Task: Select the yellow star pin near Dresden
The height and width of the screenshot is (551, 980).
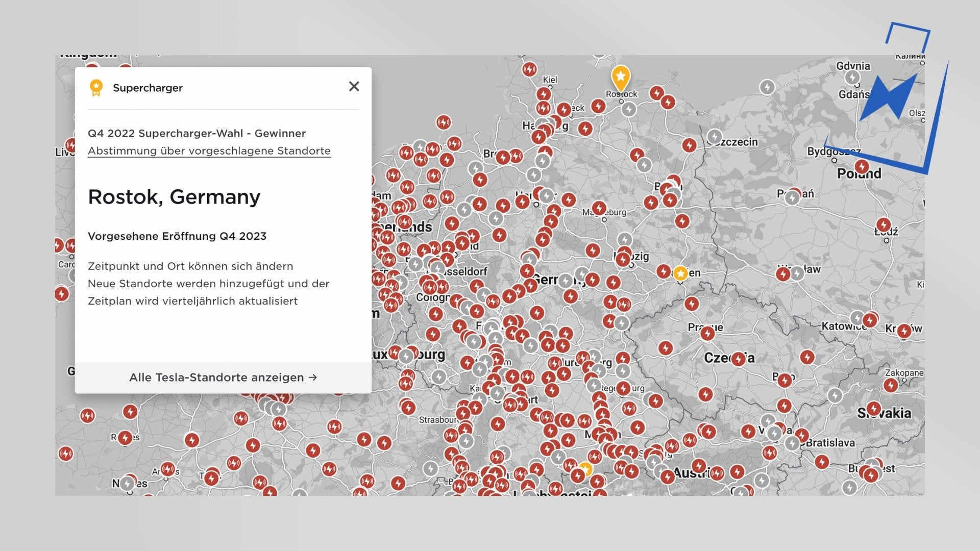Action: pyautogui.click(x=680, y=273)
